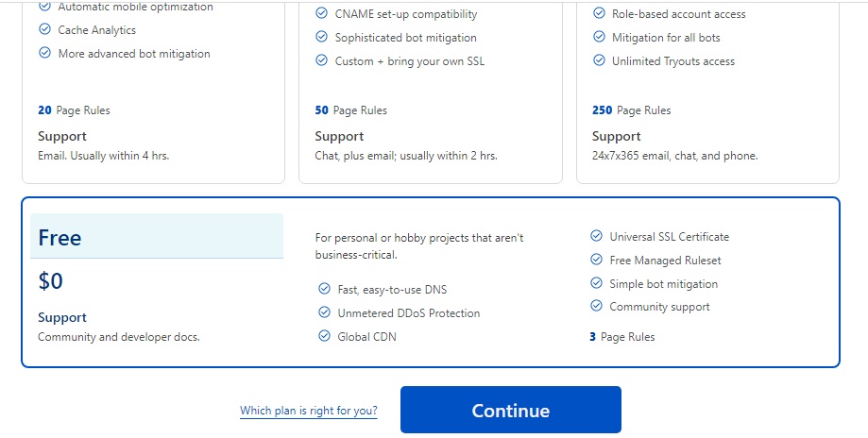This screenshot has width=868, height=438.
Task: Click checkmark icon beside Unlimited Tryouts access
Action: pyautogui.click(x=599, y=60)
